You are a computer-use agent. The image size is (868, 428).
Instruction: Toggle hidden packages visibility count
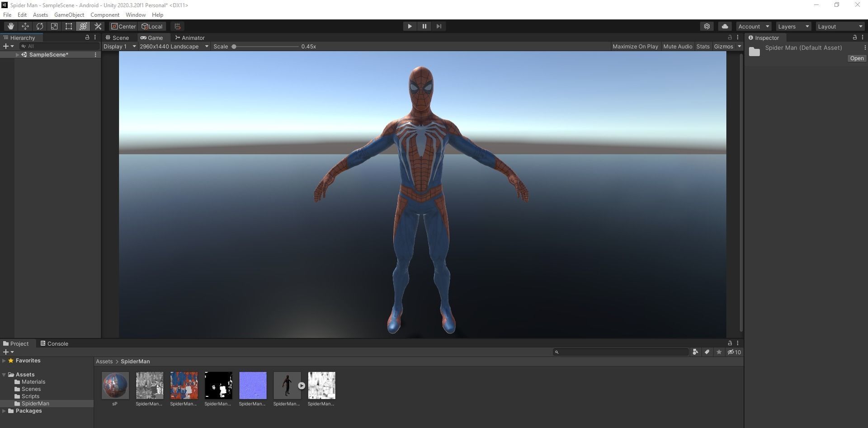tap(734, 352)
